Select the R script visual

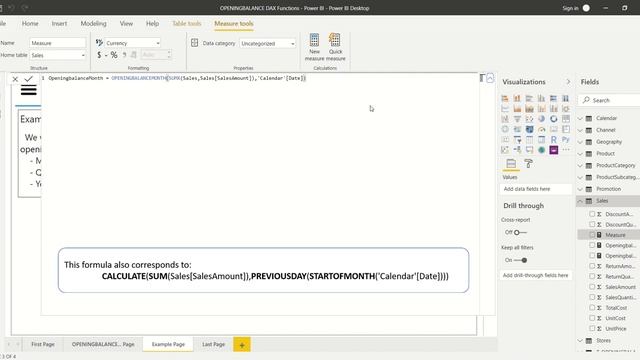coord(553,140)
